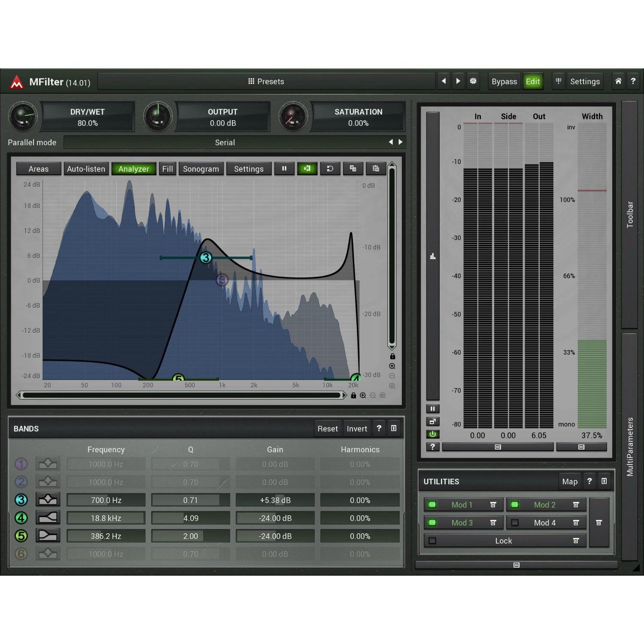644x644 pixels.
Task: Pause the level meters panel
Action: click(432, 409)
